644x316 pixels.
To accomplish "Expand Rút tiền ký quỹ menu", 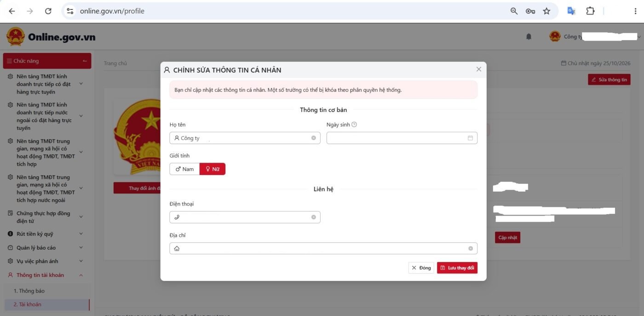I will [x=46, y=234].
